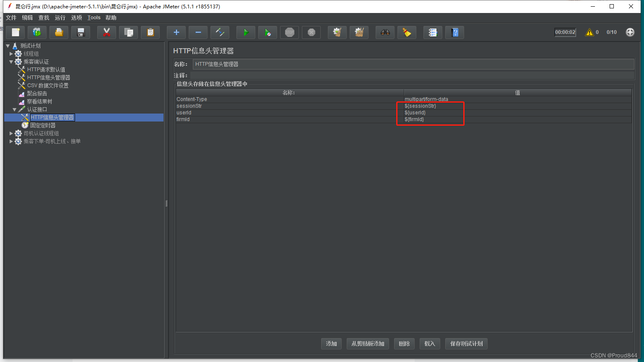The width and height of the screenshot is (644, 362).
Task: Click the warning triangle log icon
Action: click(589, 32)
